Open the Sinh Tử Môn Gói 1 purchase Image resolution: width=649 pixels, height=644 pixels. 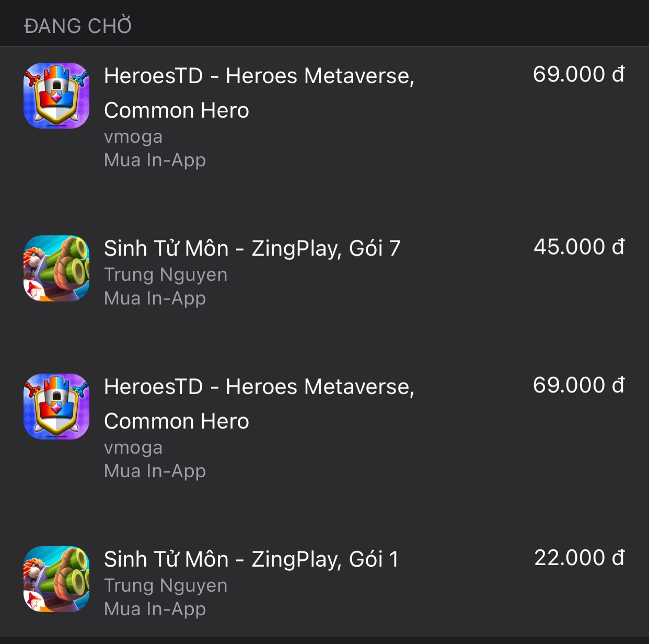[x=251, y=559]
